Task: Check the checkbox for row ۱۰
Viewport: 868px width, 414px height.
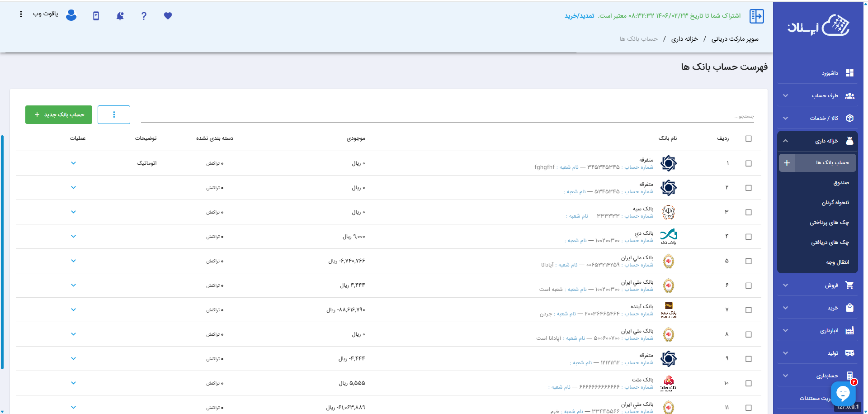Action: [749, 383]
